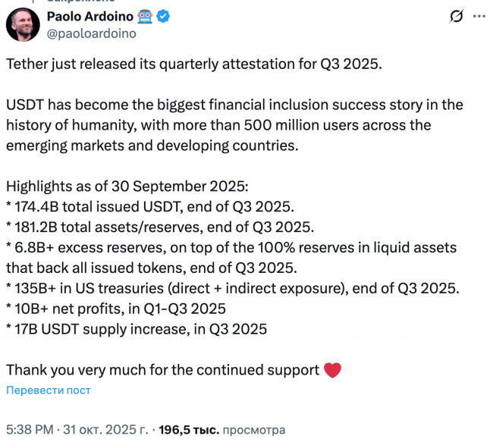Click the '196,5 тыс. просмотра' views count
Viewport: 493px width, 448px height.
pyautogui.click(x=219, y=430)
